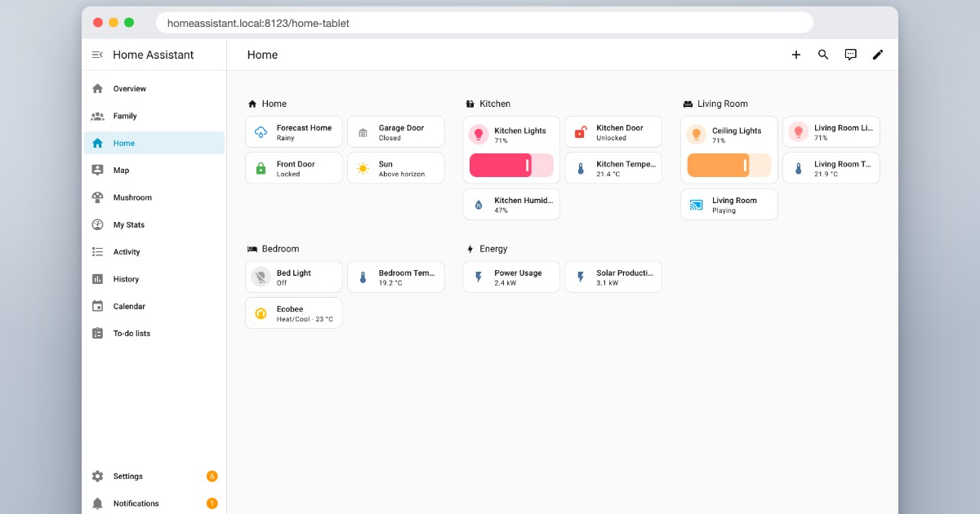The height and width of the screenshot is (514, 980).
Task: Click the Sun 'Above horizon' status text
Action: (402, 175)
